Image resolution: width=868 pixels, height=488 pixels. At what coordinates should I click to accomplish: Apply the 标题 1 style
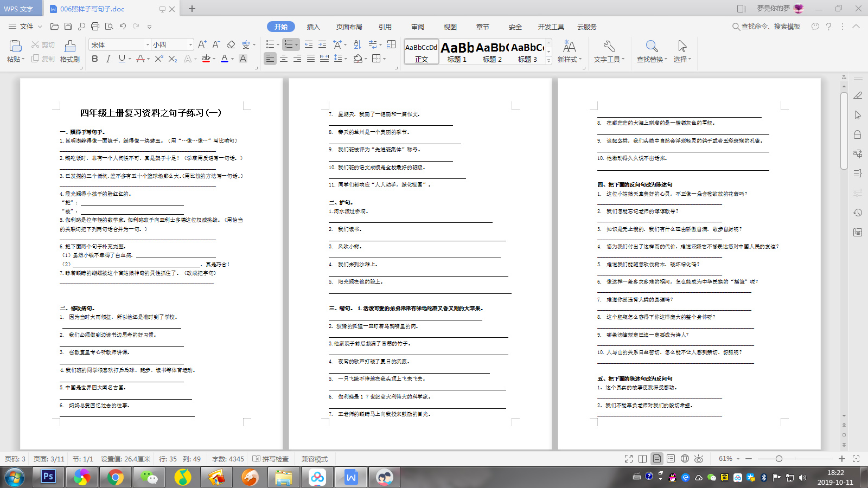point(457,52)
